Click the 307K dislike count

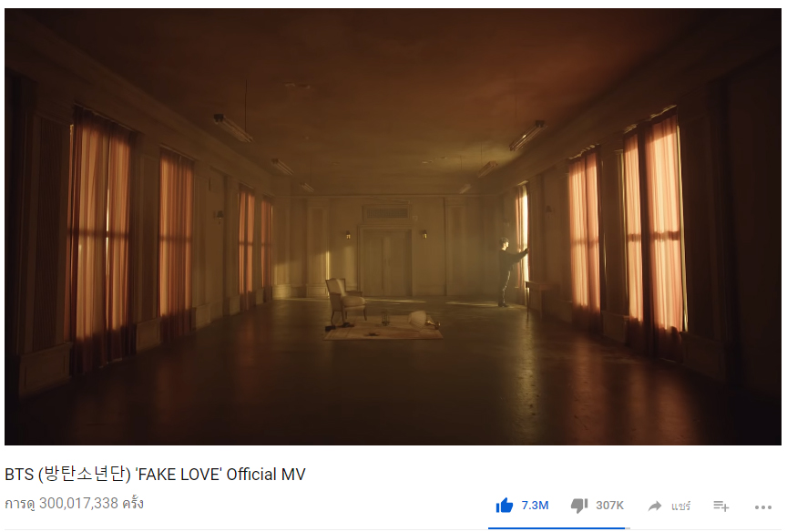click(609, 506)
